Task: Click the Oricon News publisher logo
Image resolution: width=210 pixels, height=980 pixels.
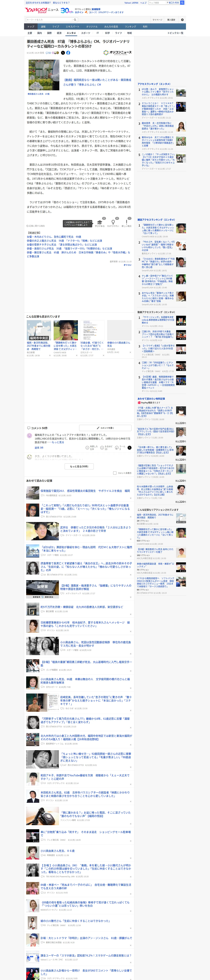Action: click(117, 53)
